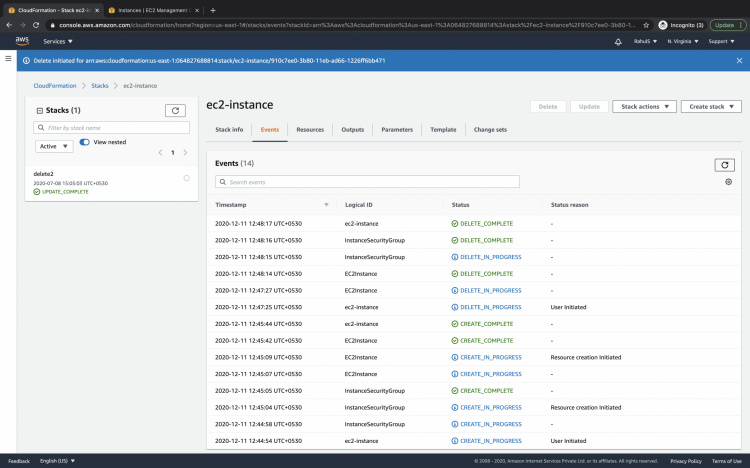Image resolution: width=750 pixels, height=468 pixels.
Task: Collapse the Stacks panel header icon
Action: 39,110
